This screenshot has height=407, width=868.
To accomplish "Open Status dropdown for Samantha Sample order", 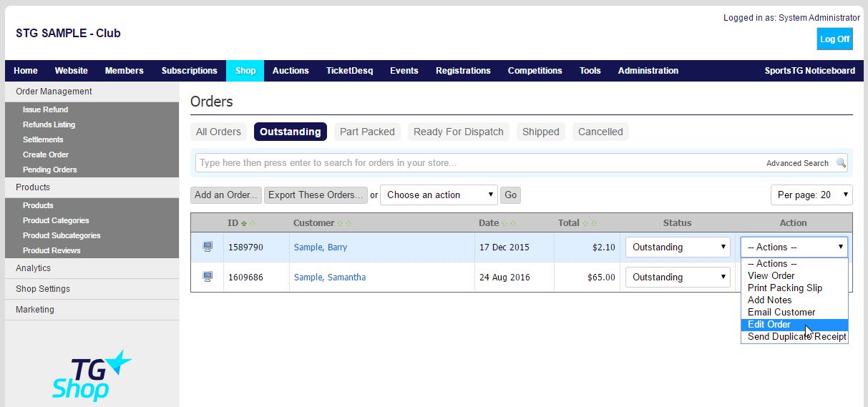I will pyautogui.click(x=678, y=277).
